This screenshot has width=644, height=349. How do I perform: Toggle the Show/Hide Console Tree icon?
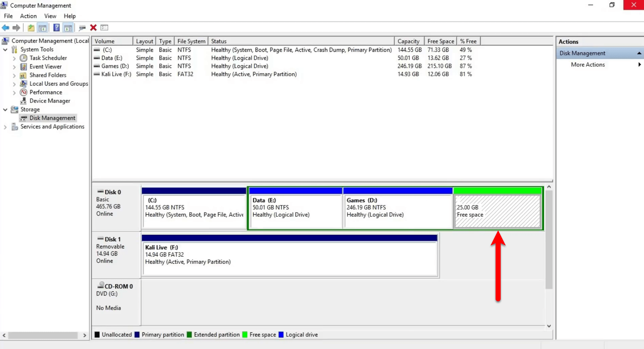(42, 28)
